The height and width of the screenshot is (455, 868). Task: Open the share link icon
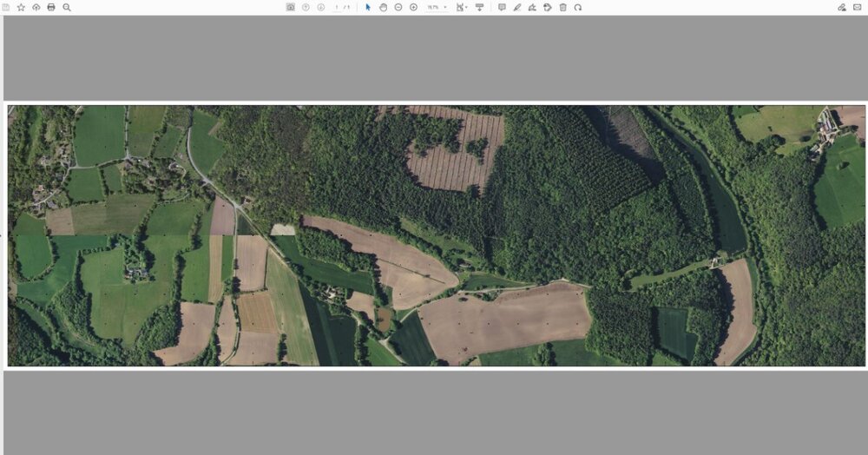tap(842, 7)
